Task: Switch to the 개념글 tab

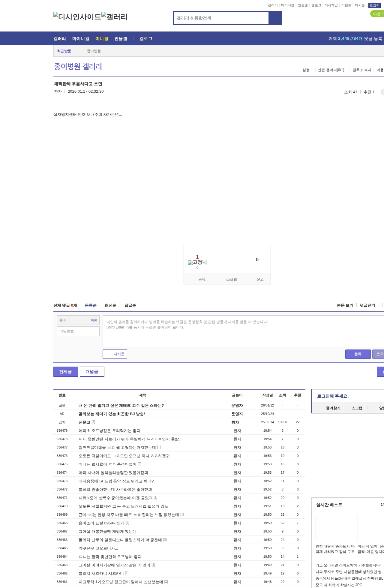Action: click(x=92, y=371)
